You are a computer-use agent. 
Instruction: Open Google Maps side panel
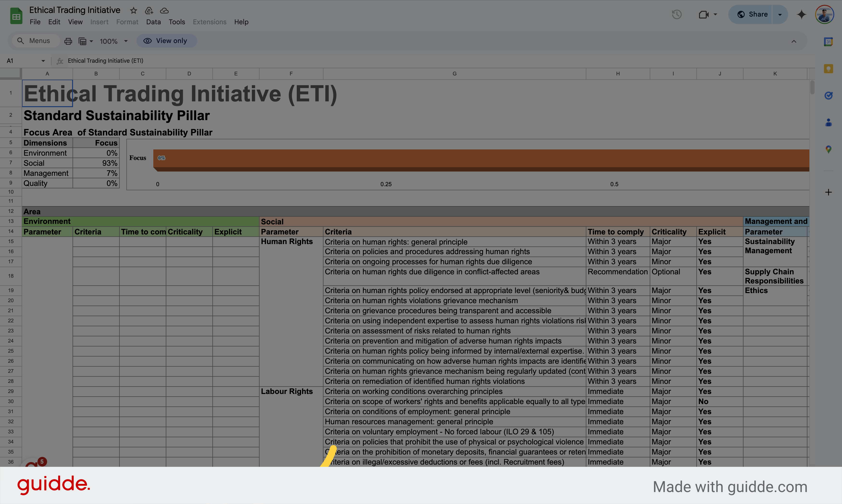[x=828, y=149]
